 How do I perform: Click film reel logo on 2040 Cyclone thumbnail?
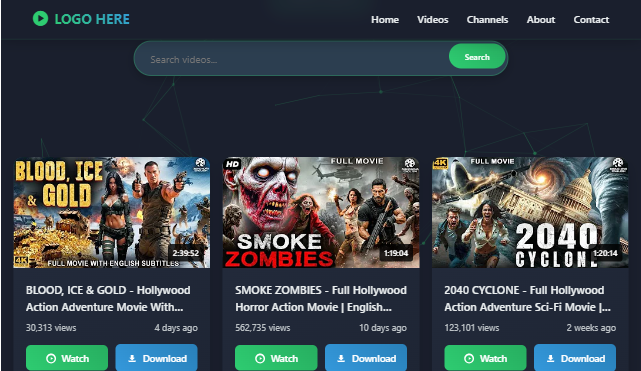618,164
